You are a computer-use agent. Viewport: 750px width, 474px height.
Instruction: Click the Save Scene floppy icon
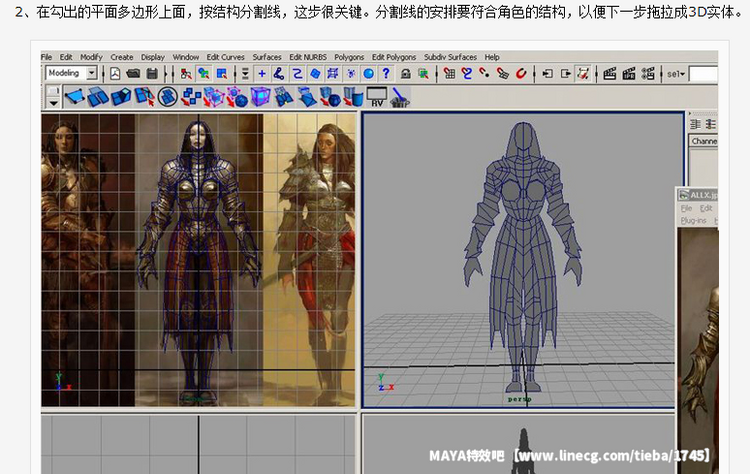(x=152, y=74)
